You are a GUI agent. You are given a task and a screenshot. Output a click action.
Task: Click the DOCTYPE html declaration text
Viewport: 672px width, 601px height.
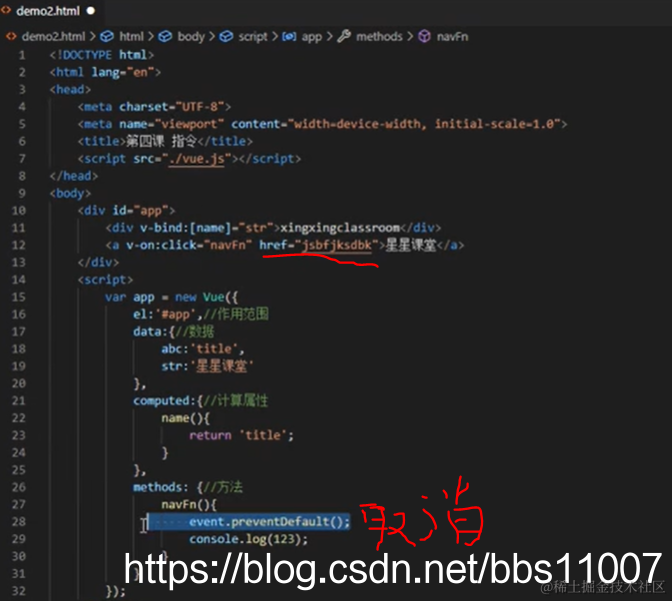coord(101,55)
